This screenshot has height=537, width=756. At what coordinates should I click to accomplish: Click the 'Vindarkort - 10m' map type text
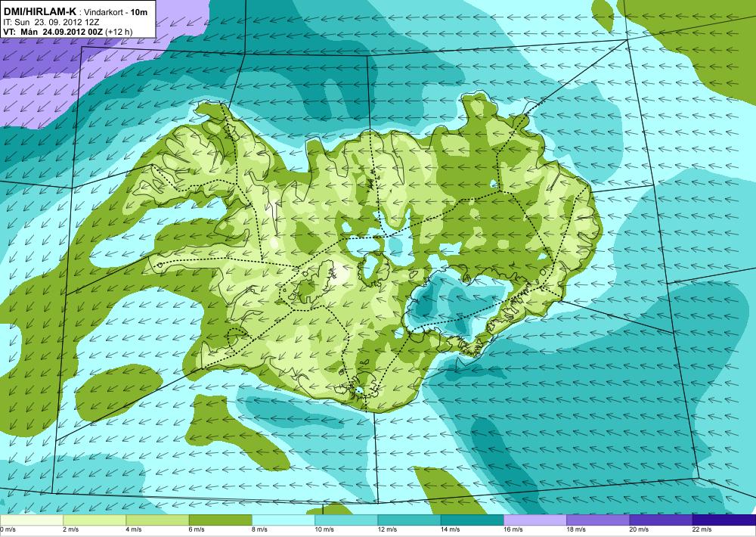coord(116,12)
